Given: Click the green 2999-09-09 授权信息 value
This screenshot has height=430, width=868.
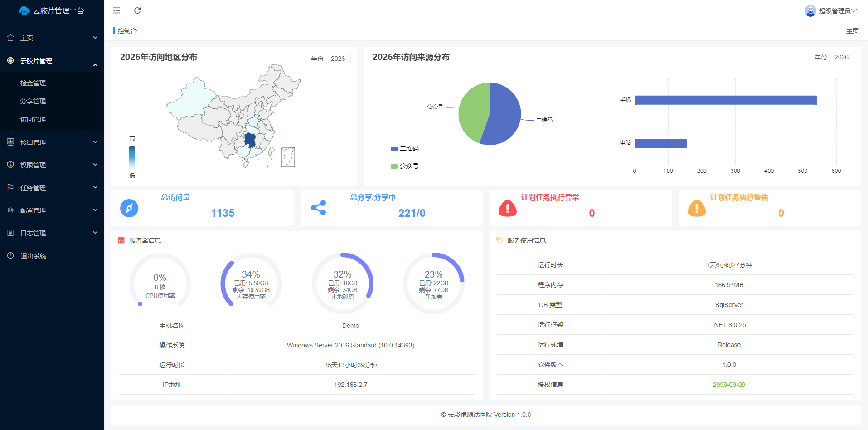Looking at the screenshot, I should [729, 385].
